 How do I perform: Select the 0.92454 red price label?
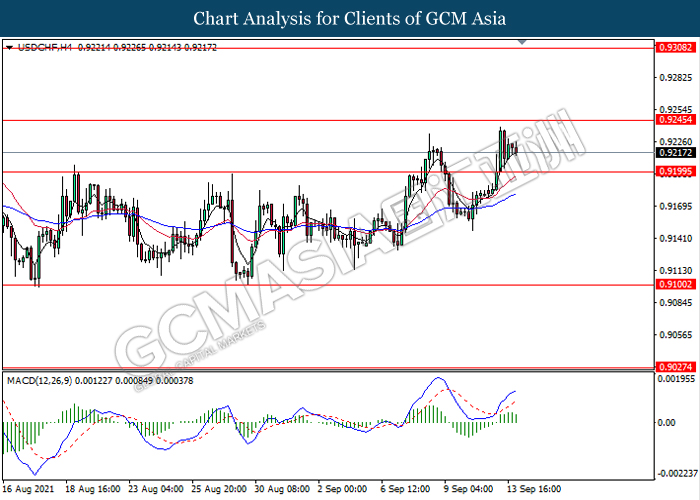(x=676, y=120)
